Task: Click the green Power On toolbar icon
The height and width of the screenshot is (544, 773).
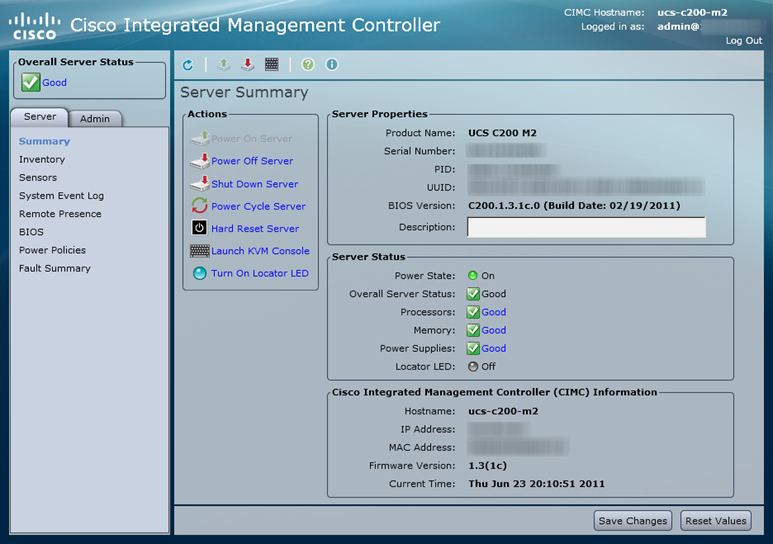Action: pos(223,65)
